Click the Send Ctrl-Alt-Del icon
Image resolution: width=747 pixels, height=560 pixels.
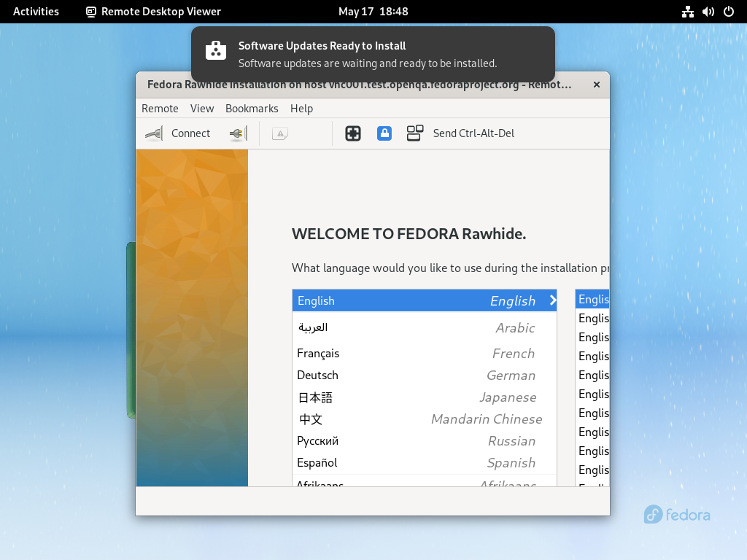click(x=415, y=133)
